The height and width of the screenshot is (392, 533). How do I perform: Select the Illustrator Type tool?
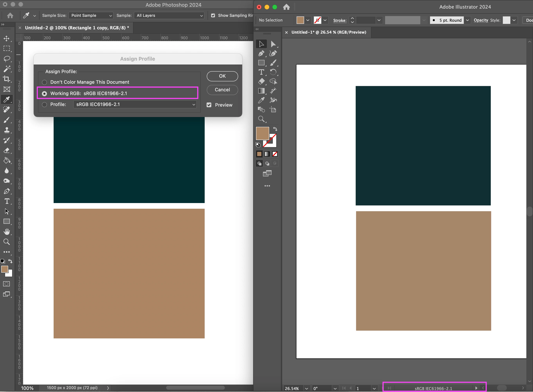tap(261, 72)
